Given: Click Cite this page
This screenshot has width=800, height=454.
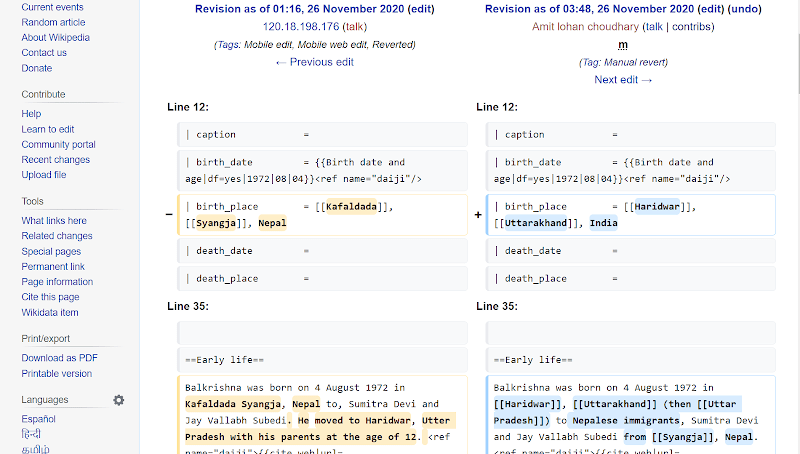Looking at the screenshot, I should click(50, 297).
